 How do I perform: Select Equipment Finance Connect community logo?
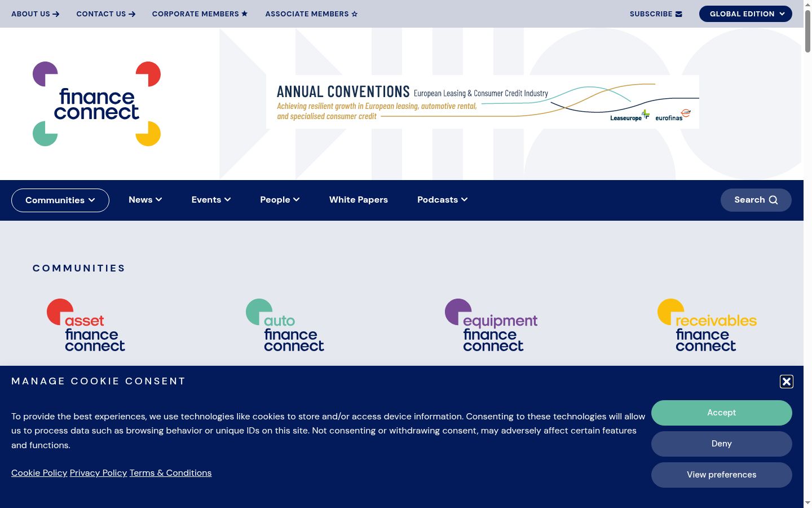491,325
